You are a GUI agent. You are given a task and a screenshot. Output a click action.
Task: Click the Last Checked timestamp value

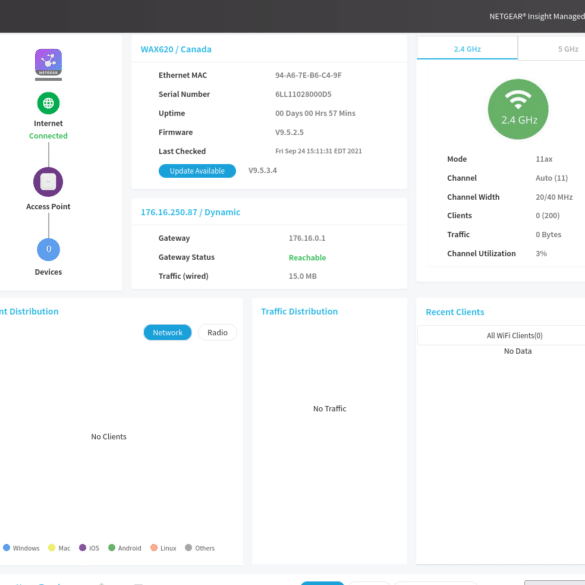point(319,151)
